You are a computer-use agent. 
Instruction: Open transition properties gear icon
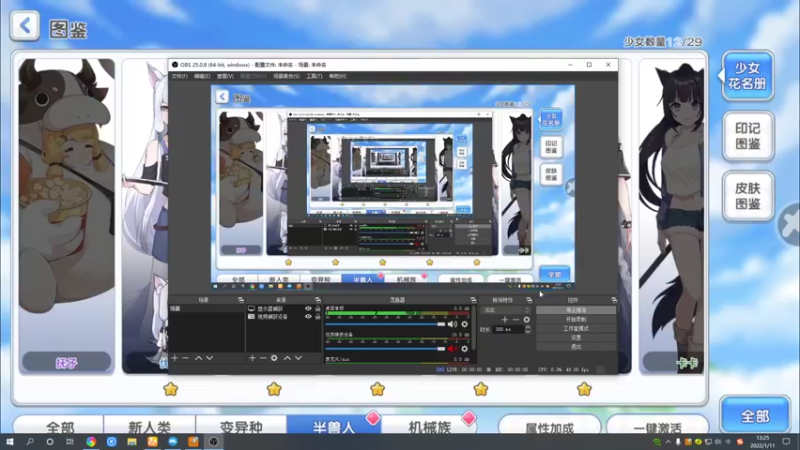pyautogui.click(x=527, y=319)
